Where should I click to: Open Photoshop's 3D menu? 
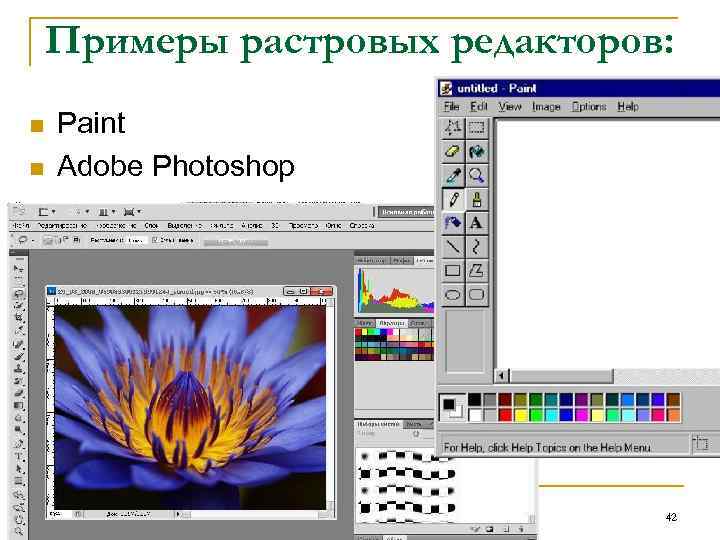(275, 225)
